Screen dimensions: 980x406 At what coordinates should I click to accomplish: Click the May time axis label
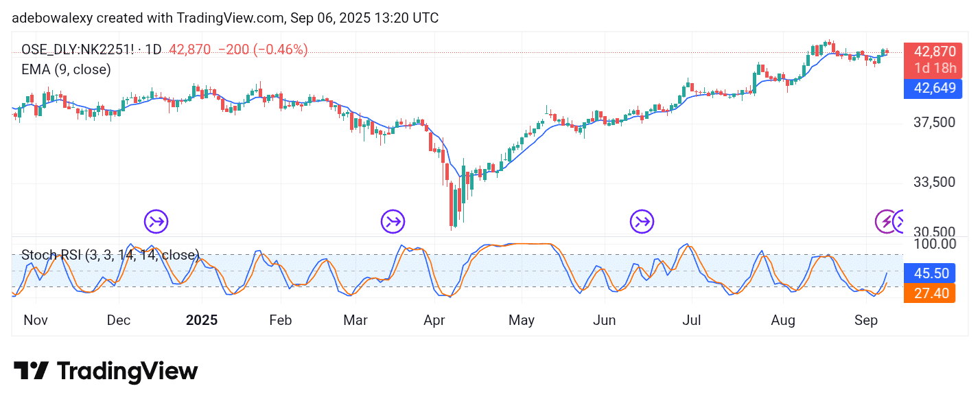click(521, 320)
